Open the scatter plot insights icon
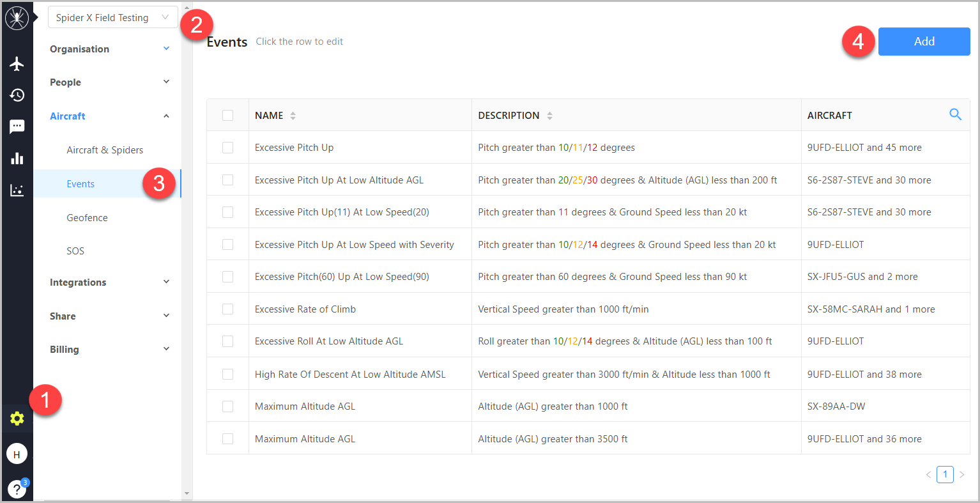The width and height of the screenshot is (980, 503). [17, 190]
